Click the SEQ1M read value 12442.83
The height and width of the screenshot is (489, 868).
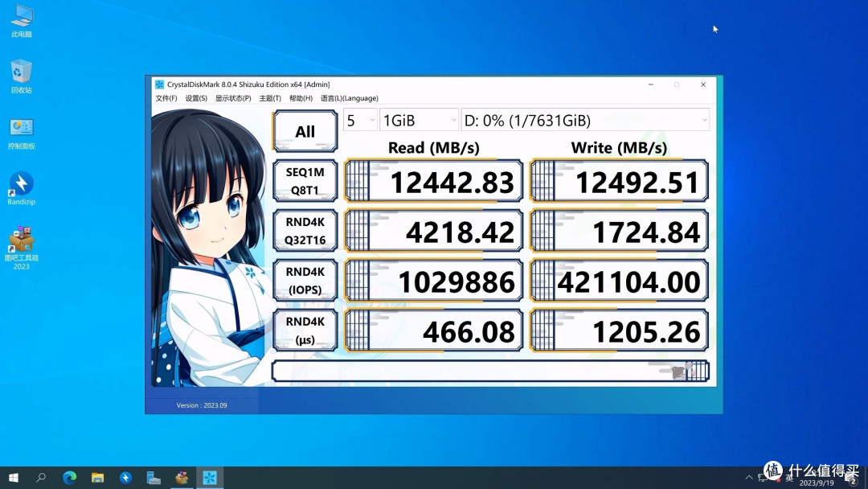[433, 181]
